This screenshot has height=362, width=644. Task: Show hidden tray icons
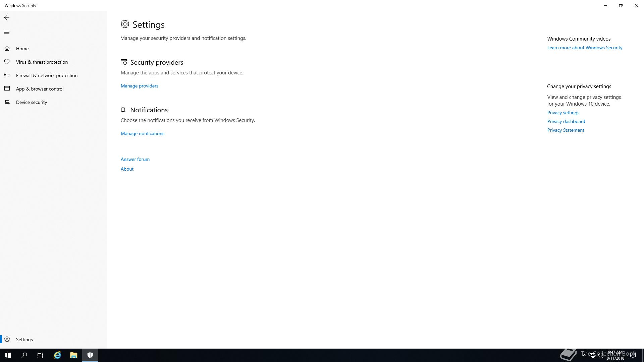coord(585,355)
